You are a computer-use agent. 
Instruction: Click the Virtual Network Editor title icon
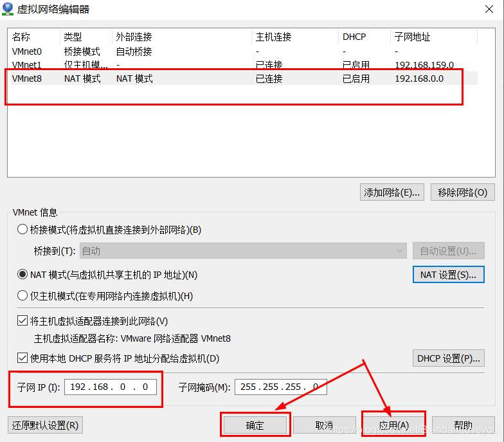[8, 9]
